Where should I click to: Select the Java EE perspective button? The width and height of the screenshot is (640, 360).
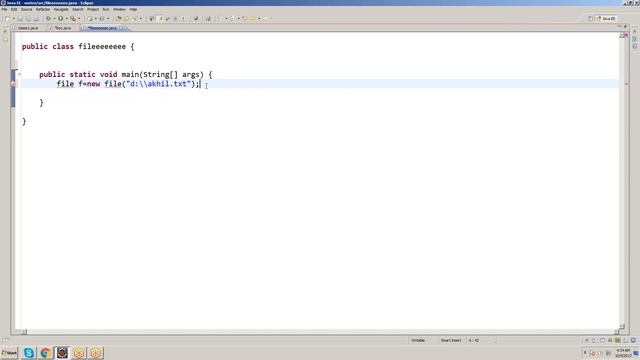607,18
